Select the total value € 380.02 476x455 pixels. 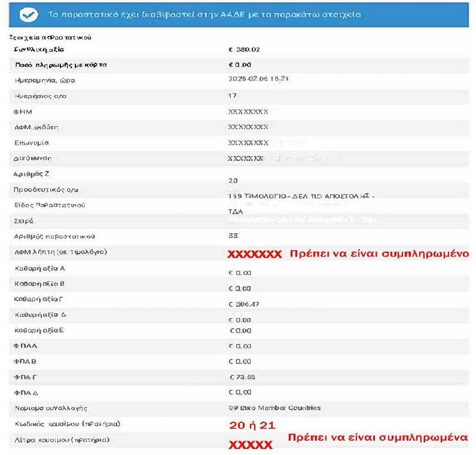pyautogui.click(x=244, y=49)
